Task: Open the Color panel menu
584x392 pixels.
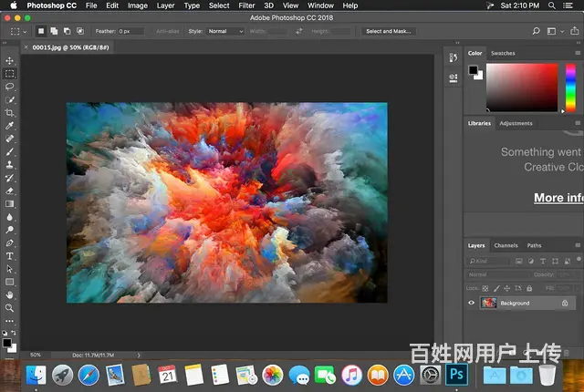Action: 578,53
